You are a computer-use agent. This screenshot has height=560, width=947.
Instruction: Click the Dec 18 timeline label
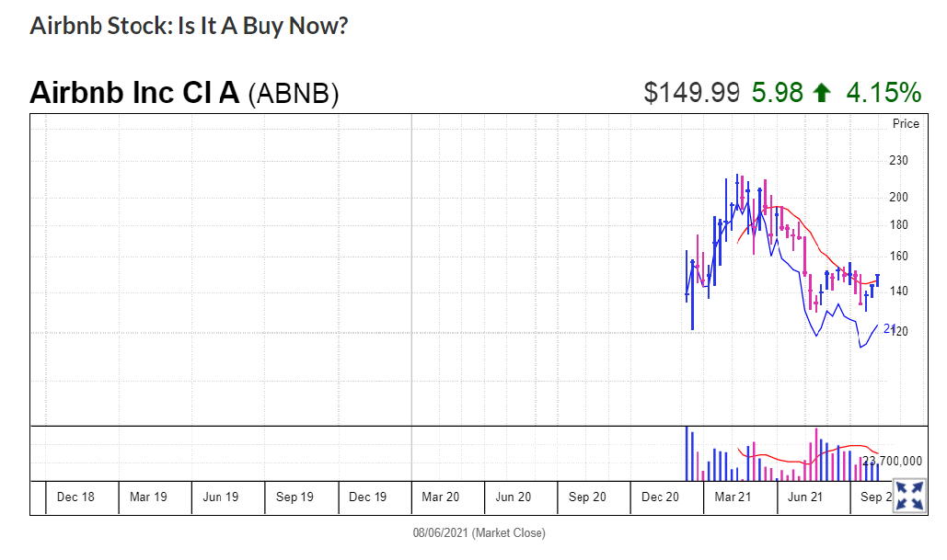75,497
